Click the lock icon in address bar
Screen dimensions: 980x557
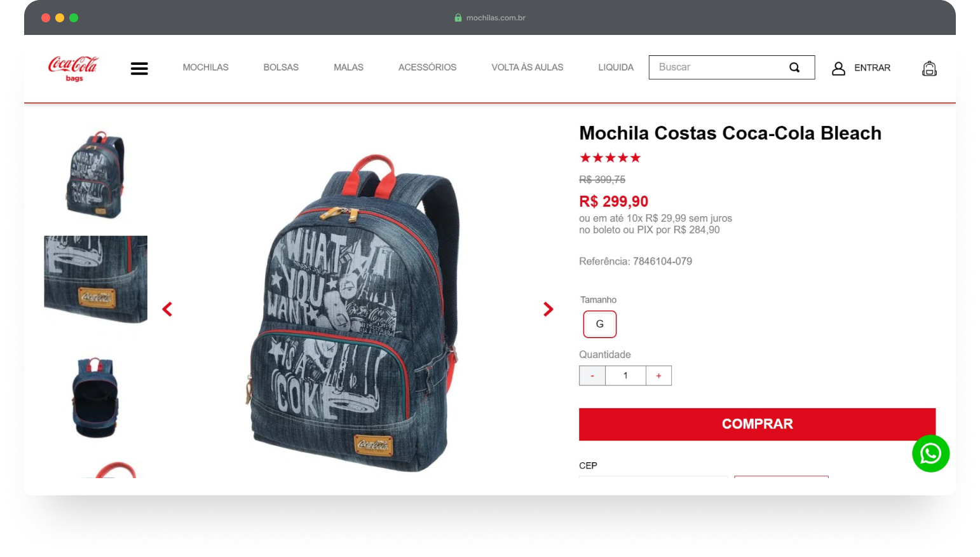[458, 18]
